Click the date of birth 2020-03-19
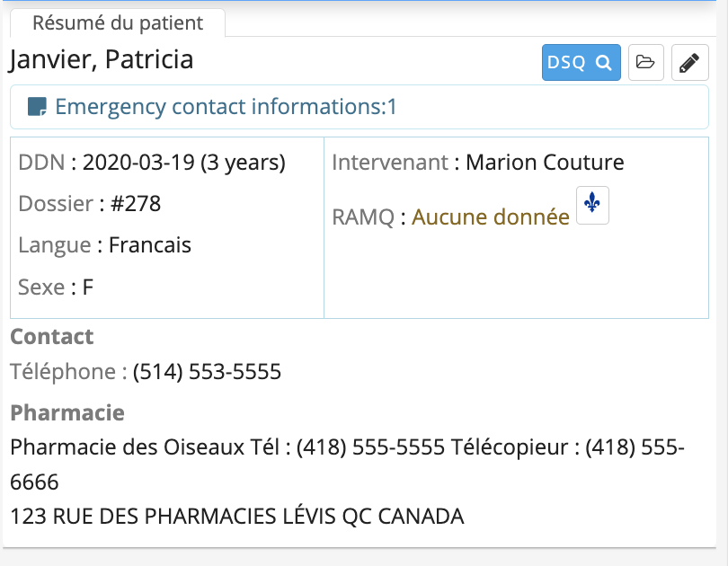Screen dimensions: 728x566 pyautogui.click(x=138, y=163)
